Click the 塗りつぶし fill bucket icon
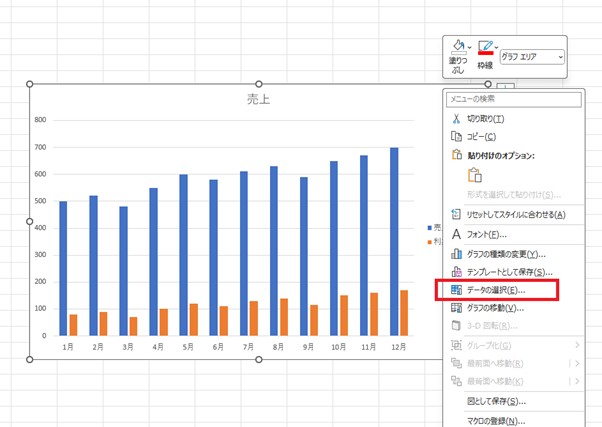The width and height of the screenshot is (602, 427). (x=456, y=47)
